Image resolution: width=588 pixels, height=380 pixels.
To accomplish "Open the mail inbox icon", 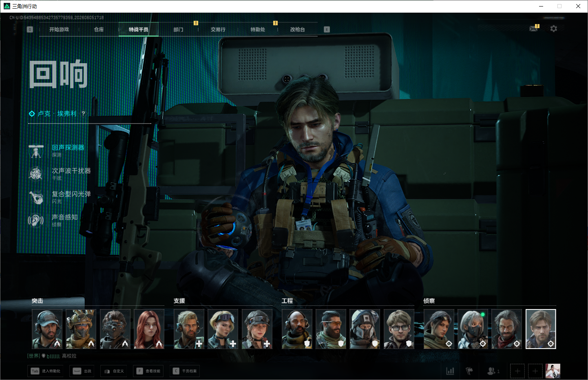I will pyautogui.click(x=533, y=29).
